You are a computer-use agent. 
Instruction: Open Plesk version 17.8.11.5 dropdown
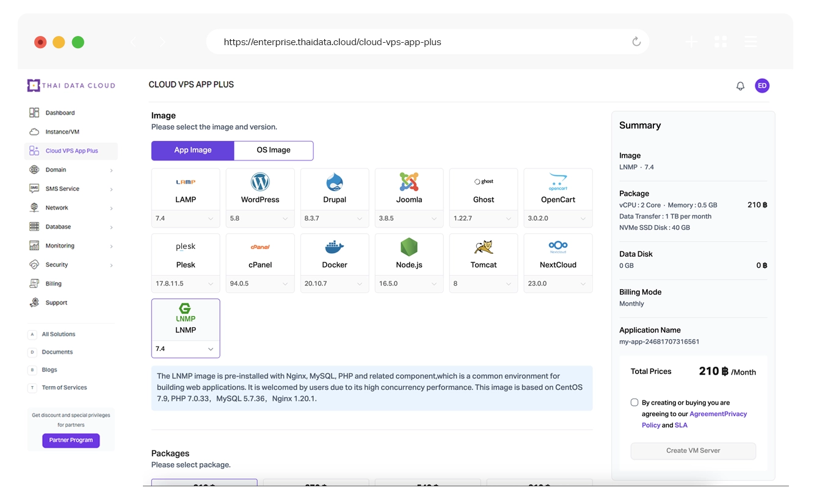[186, 284]
